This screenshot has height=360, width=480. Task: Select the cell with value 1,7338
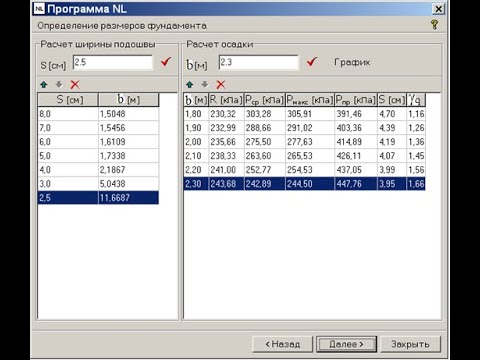(x=129, y=156)
